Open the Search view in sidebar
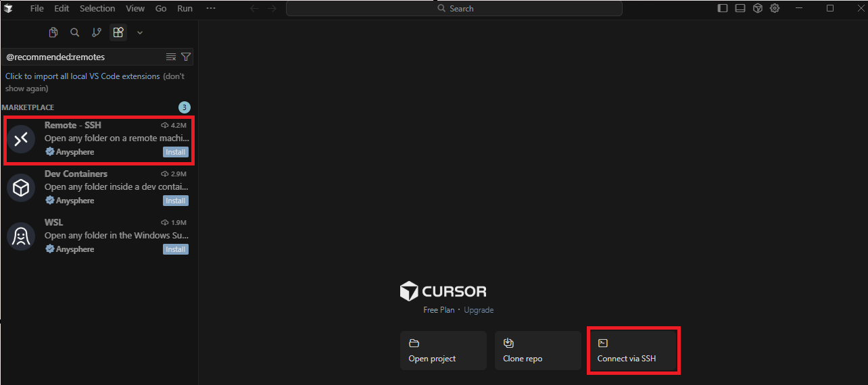 click(x=75, y=32)
